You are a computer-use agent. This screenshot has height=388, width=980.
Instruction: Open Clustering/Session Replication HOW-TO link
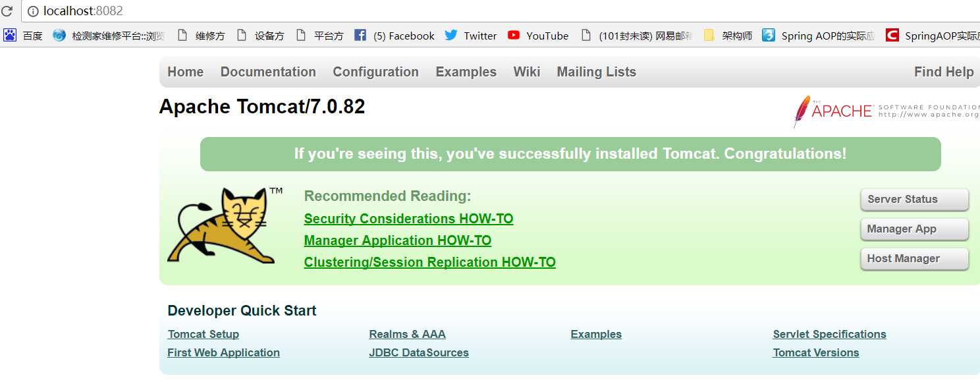pyautogui.click(x=429, y=262)
